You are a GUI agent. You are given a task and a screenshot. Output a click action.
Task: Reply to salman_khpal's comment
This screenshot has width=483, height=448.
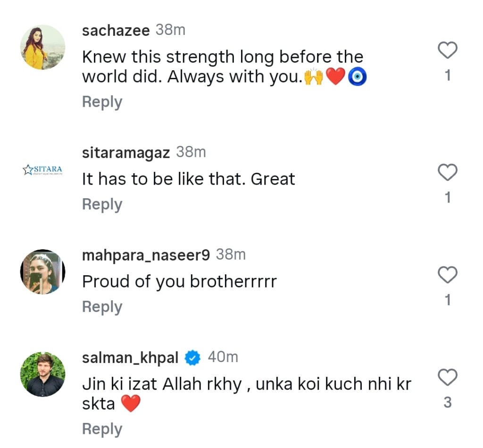[x=102, y=429]
